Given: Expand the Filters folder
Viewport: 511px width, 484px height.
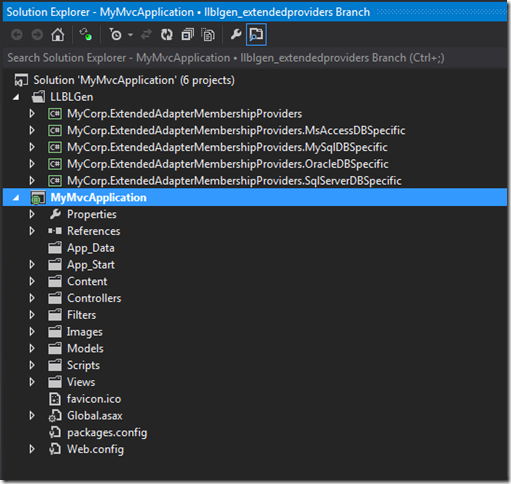Looking at the screenshot, I should [x=32, y=315].
